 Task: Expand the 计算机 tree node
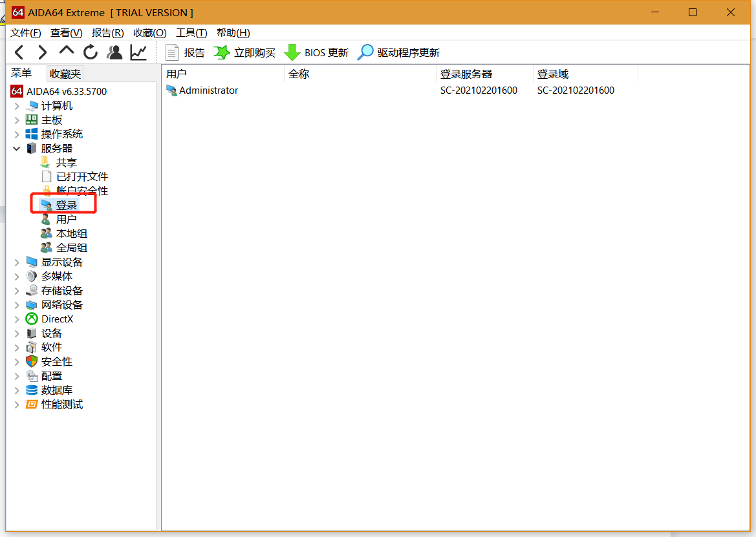coord(17,106)
